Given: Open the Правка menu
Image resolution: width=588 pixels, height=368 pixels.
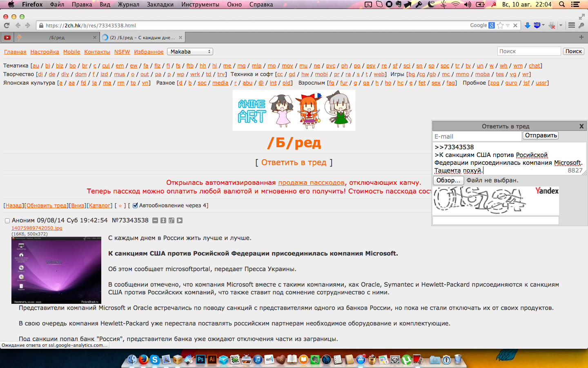Looking at the screenshot, I should pos(82,4).
